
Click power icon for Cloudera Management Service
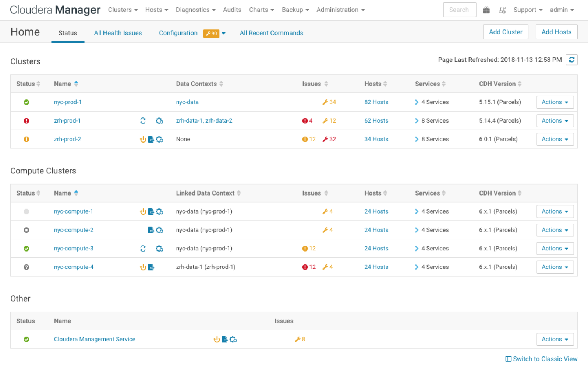(217, 340)
